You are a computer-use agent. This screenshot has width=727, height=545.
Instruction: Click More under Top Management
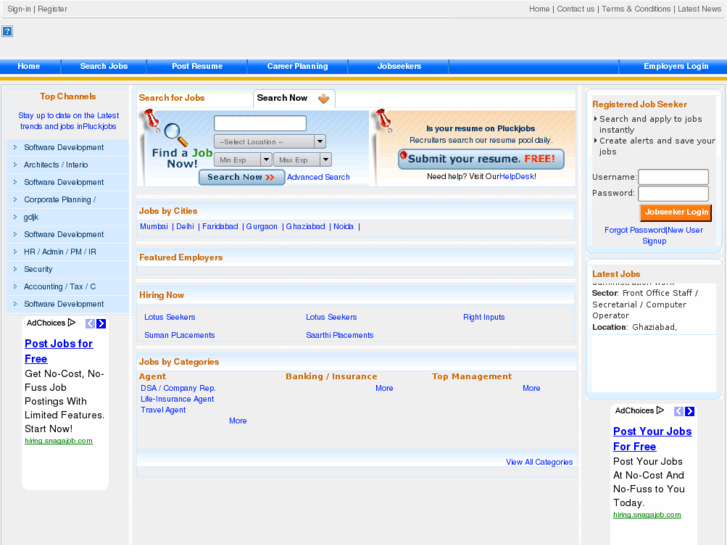tap(531, 388)
